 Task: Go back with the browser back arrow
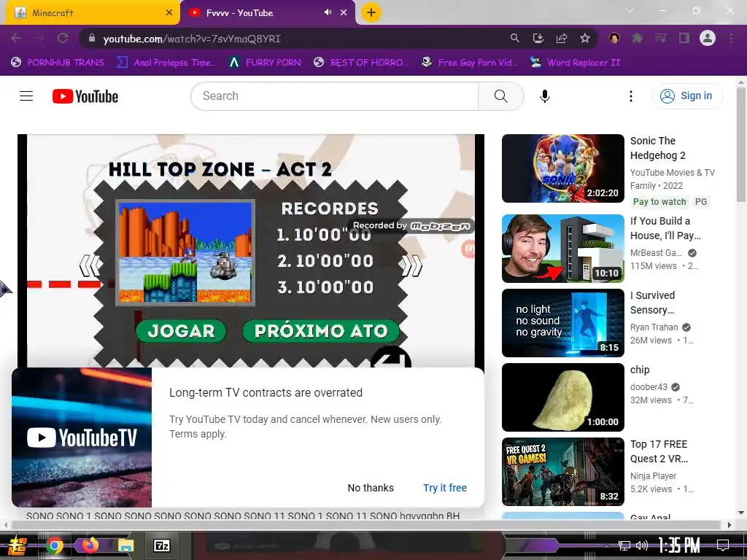[16, 38]
